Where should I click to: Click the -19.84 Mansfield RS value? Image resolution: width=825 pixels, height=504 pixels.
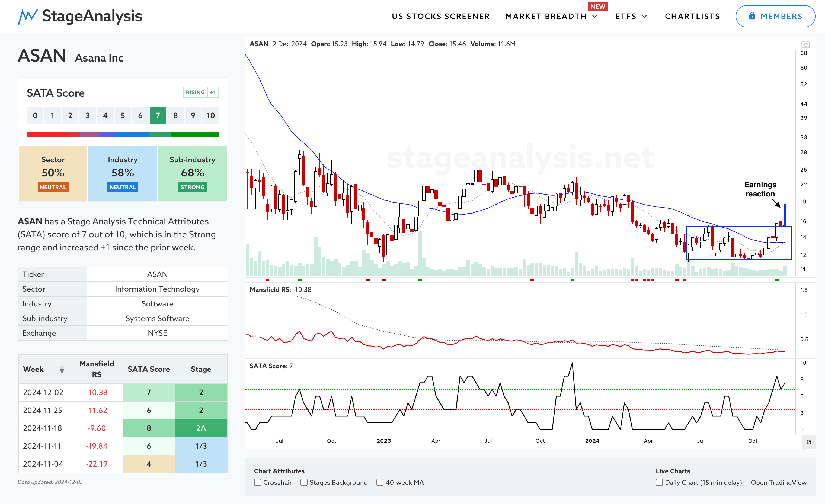pyautogui.click(x=97, y=446)
